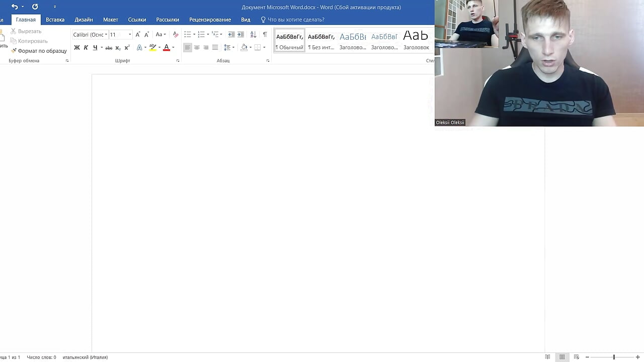
Task: Click the 'Что вы хотите сделать?' search box
Action: (292, 20)
